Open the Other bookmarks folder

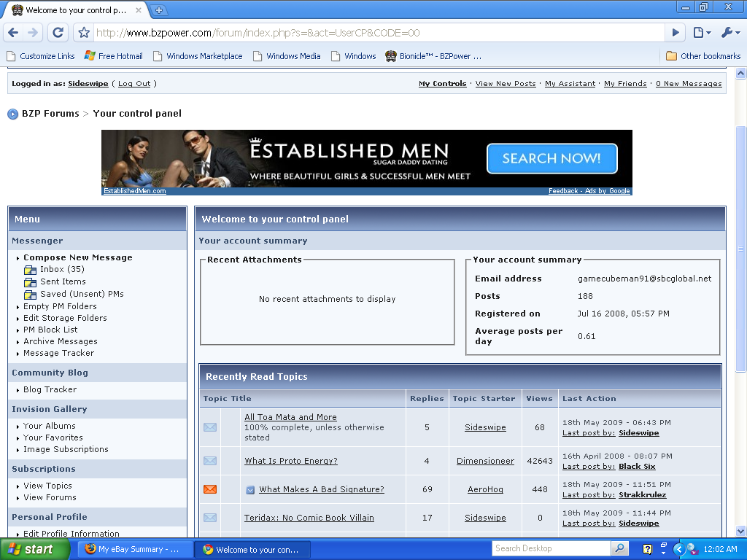click(703, 56)
